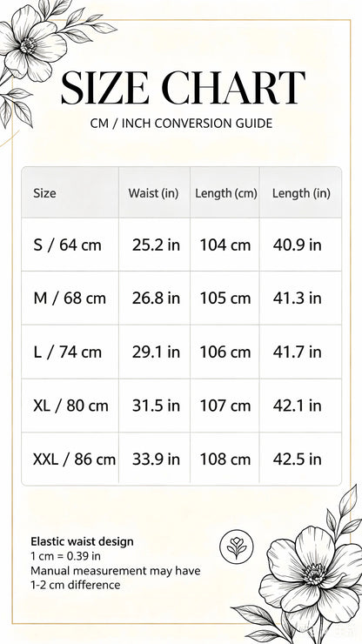Click the L / 74 cm row label
Image resolution: width=362 pixels, height=644 pixels.
pyautogui.click(x=67, y=352)
